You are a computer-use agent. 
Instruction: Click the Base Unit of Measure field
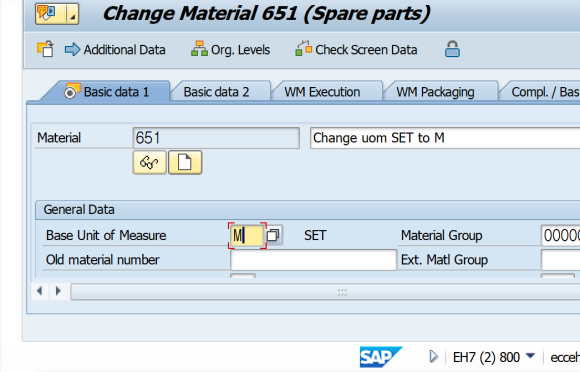coord(247,235)
